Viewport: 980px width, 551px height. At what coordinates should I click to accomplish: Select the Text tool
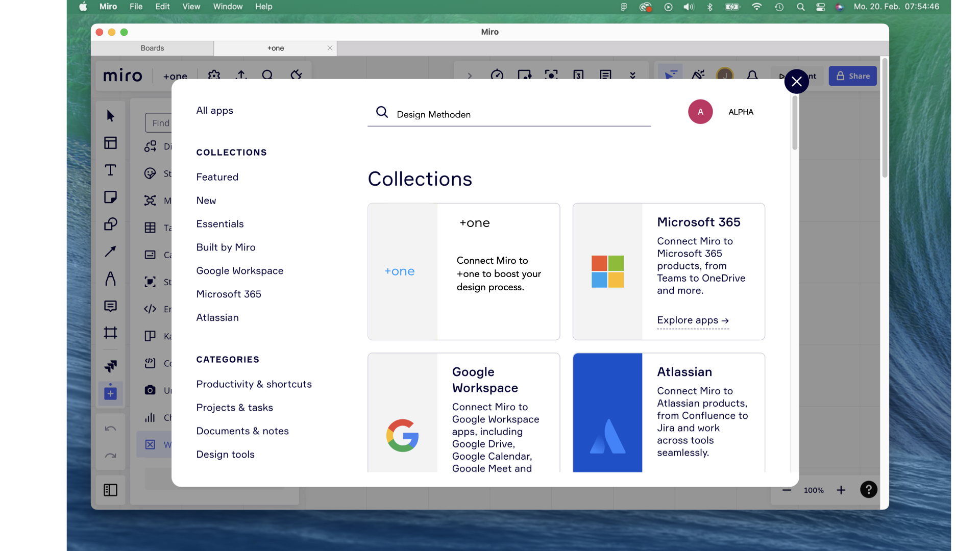pos(110,170)
